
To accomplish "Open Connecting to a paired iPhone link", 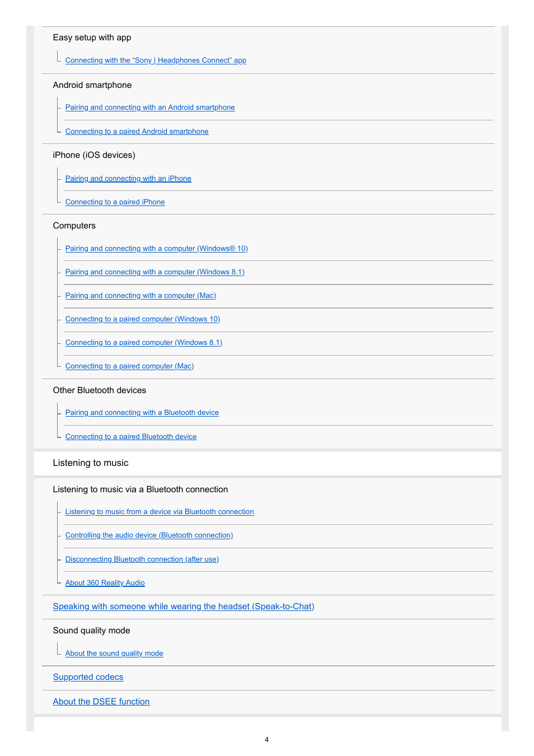I will (115, 202).
